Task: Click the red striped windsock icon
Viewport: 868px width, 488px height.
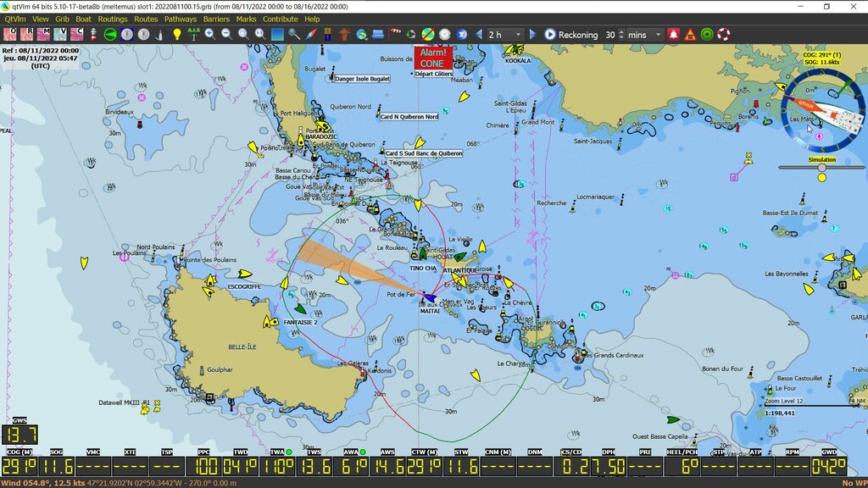Action: [x=395, y=34]
